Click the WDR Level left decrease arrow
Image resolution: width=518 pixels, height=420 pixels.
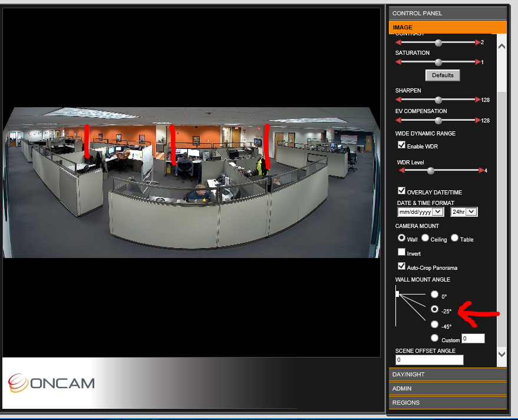click(x=402, y=170)
